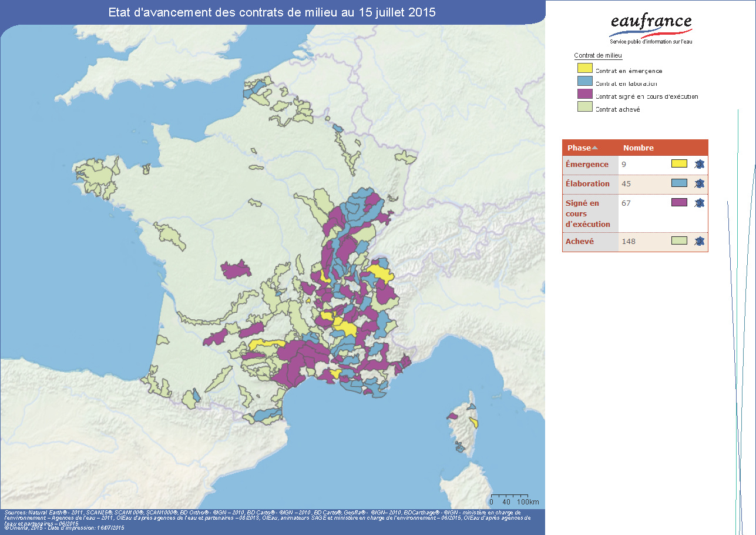The image size is (756, 535).
Task: Click the Service public d'information sur l'eau tagline
Action: pos(651,42)
